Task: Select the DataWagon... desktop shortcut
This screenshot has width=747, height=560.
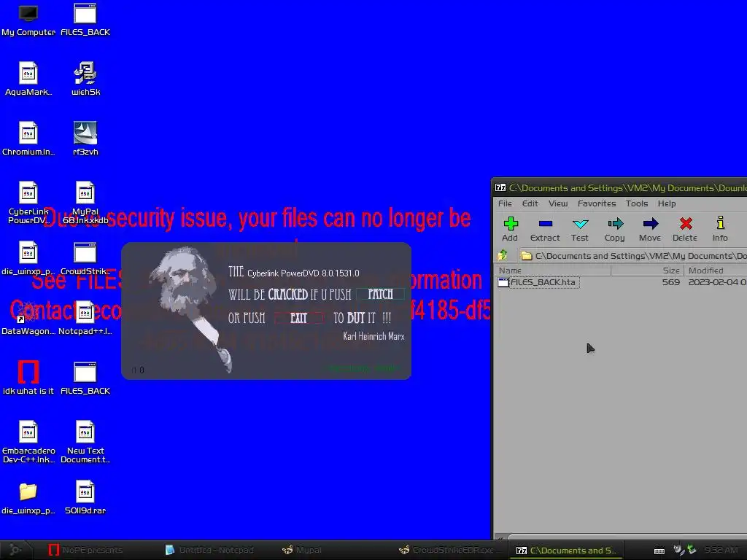Action: click(x=28, y=318)
